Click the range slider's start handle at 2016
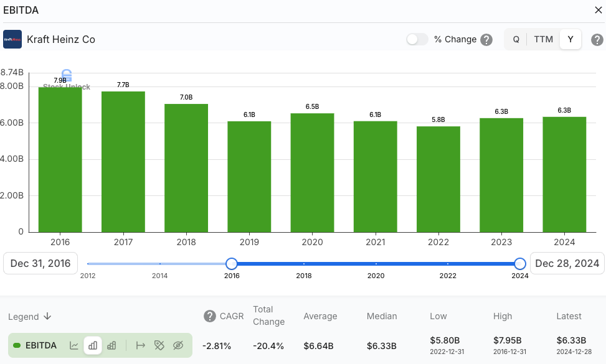 coord(232,264)
